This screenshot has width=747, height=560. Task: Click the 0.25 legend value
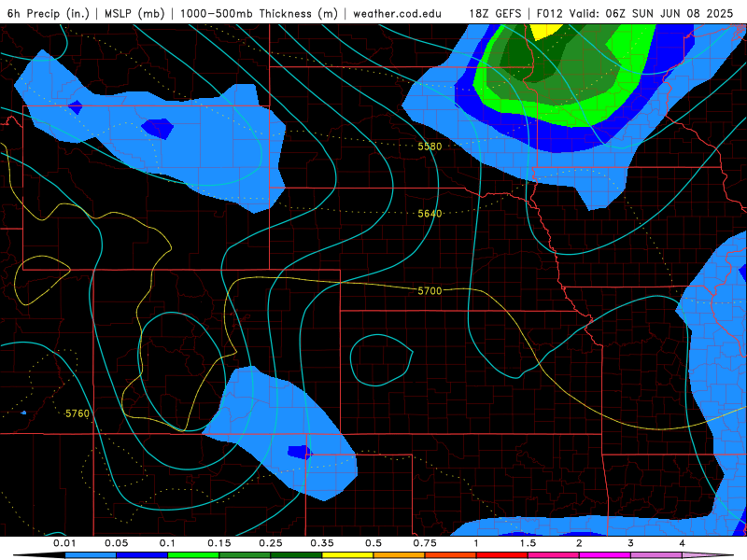click(271, 543)
